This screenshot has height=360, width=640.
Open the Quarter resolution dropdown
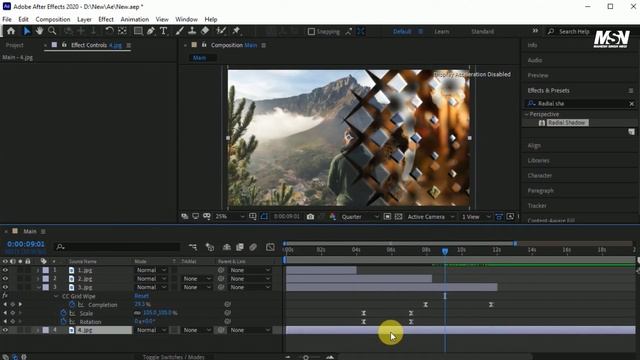360,217
